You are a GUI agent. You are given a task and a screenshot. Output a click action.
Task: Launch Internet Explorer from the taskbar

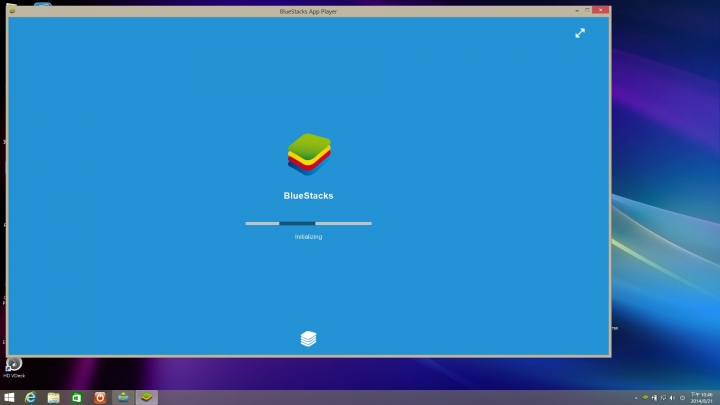pos(30,398)
